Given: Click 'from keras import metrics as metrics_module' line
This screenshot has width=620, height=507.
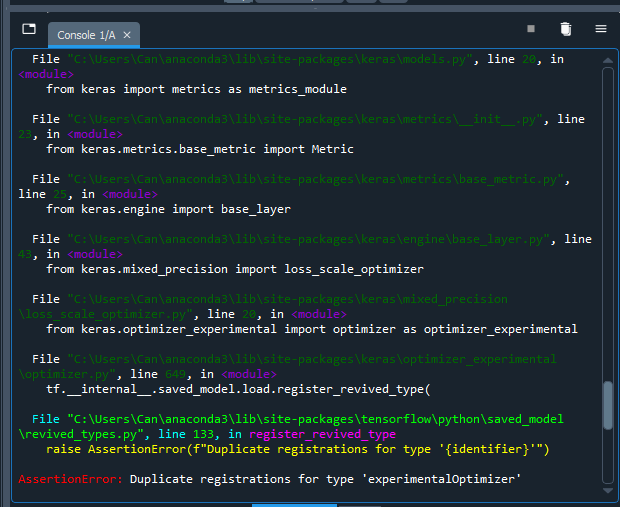Looking at the screenshot, I should click(x=197, y=89).
